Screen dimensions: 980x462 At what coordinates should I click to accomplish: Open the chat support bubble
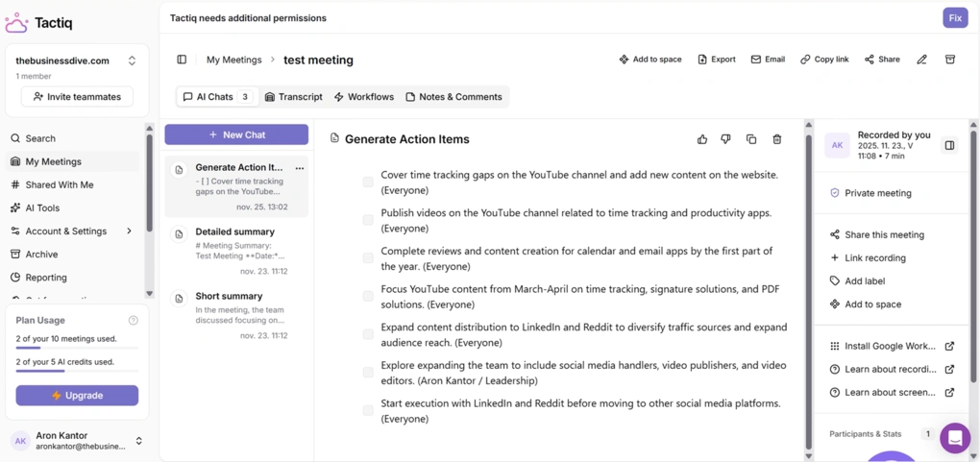pyautogui.click(x=955, y=438)
